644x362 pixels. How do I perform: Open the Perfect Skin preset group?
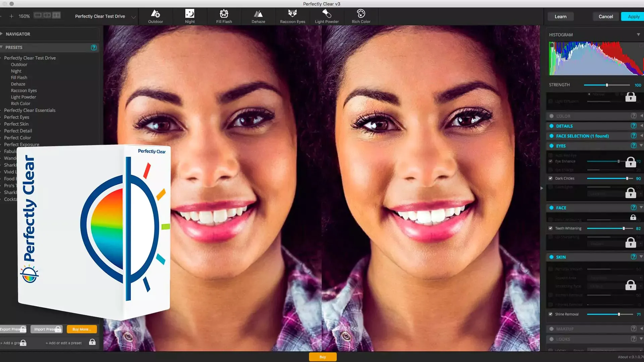(x=16, y=124)
